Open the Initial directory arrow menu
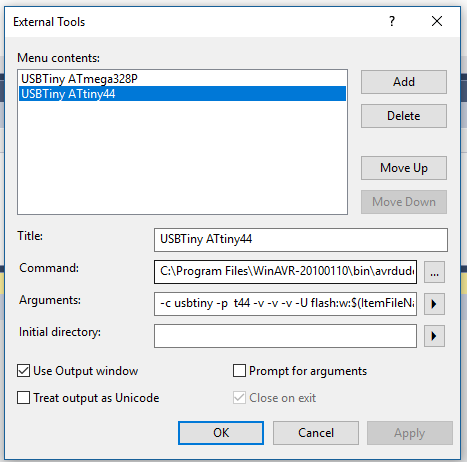Screen dimensions: 467x462 click(434, 336)
